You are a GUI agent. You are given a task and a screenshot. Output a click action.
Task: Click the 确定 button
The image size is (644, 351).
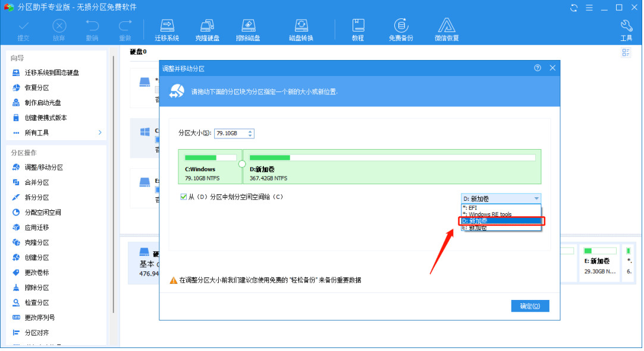[530, 306]
